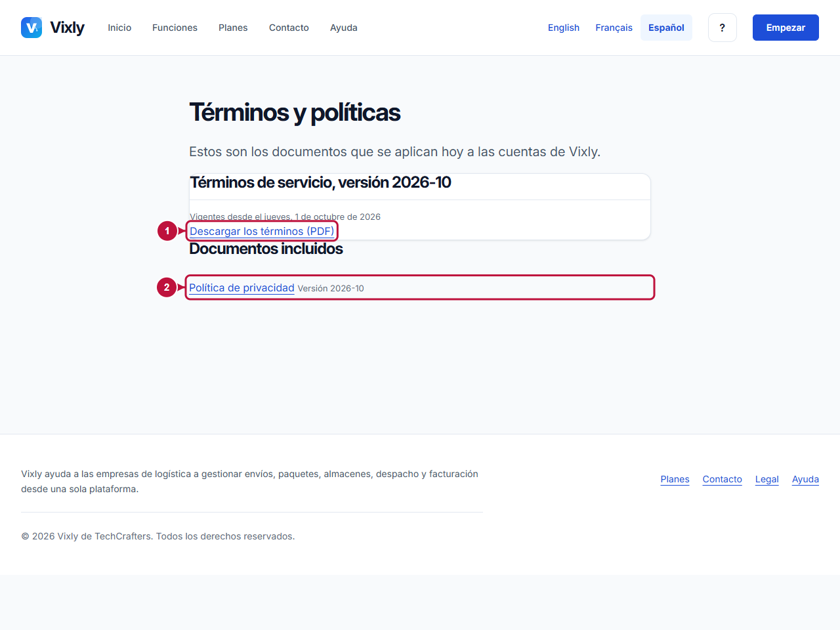Click the Vixly logo icon
The height and width of the screenshot is (630, 840).
coord(31,28)
